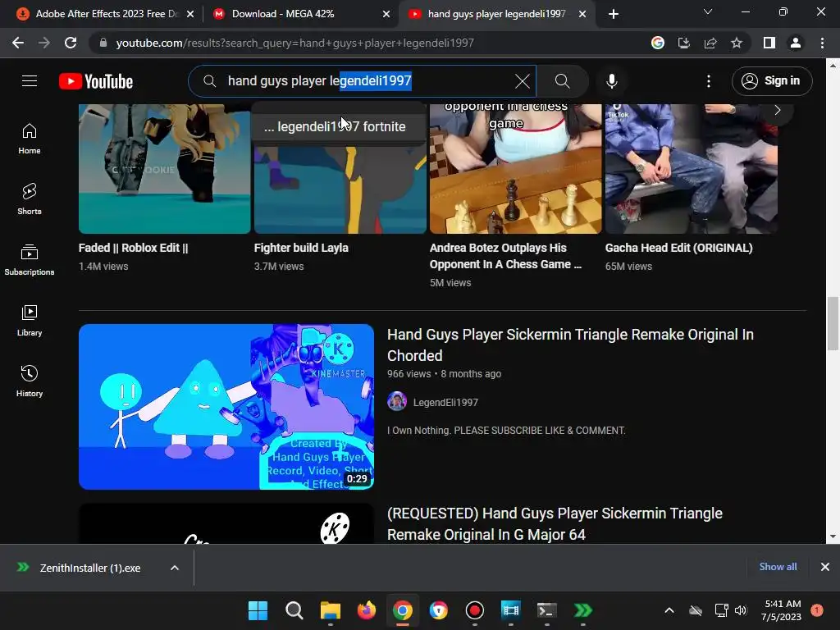Open LegendEli1997 channel link
The height and width of the screenshot is (630, 840).
tap(445, 402)
